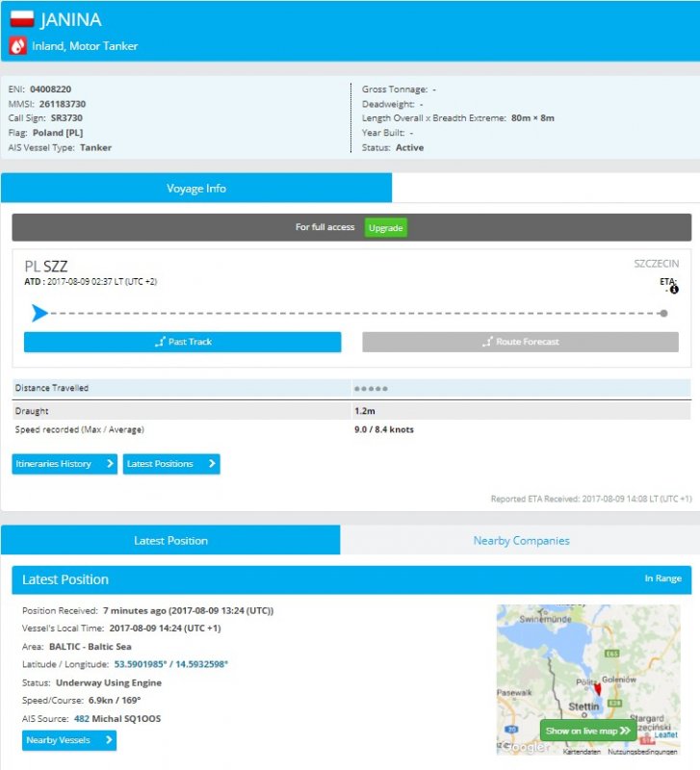Click the Google logo on the map

(x=526, y=747)
